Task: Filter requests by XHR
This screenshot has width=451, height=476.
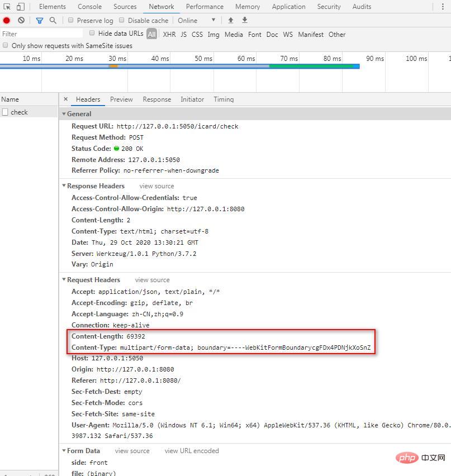Action: 169,34
